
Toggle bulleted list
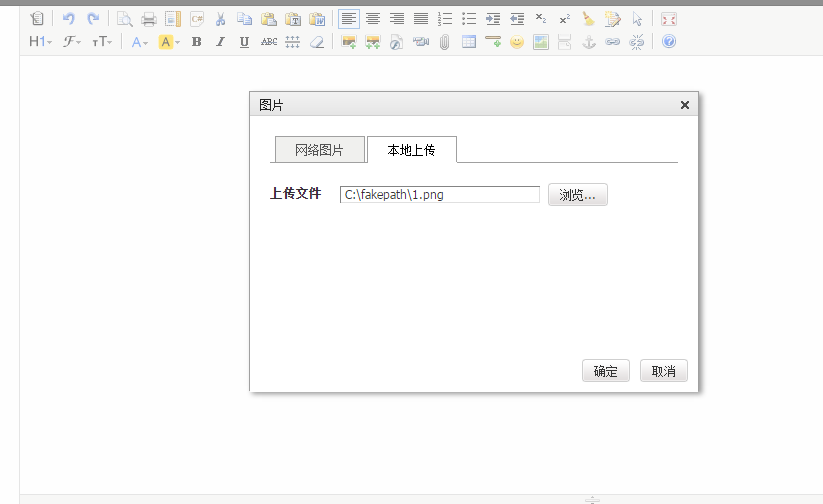coord(469,19)
